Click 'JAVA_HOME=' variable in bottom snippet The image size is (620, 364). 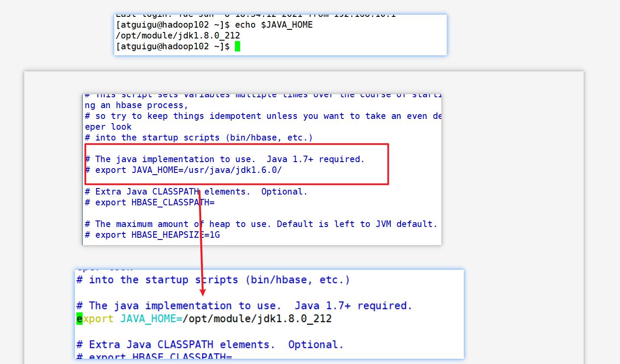pos(151,319)
